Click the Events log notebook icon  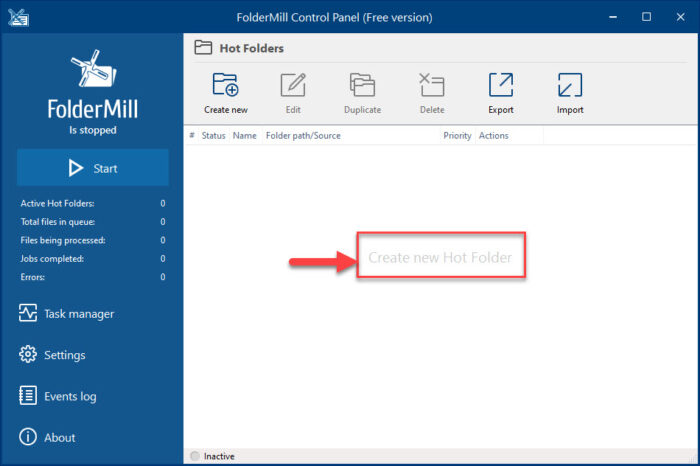point(28,395)
